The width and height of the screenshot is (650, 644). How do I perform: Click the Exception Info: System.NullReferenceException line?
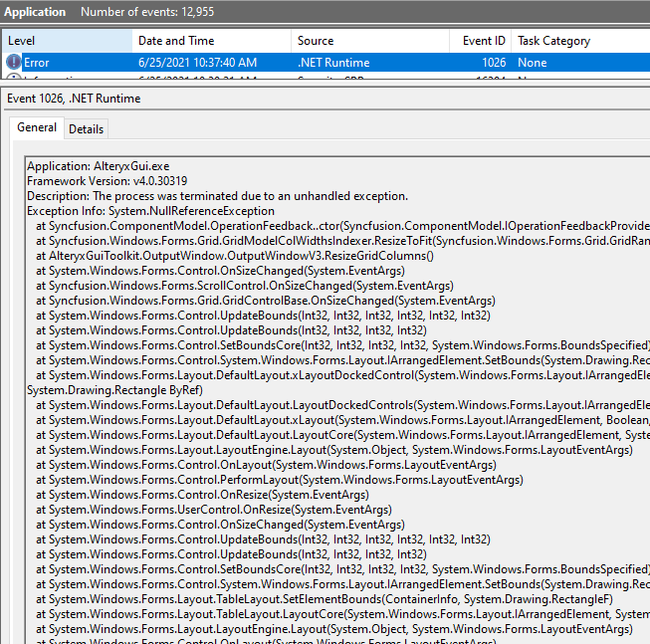coord(150,211)
